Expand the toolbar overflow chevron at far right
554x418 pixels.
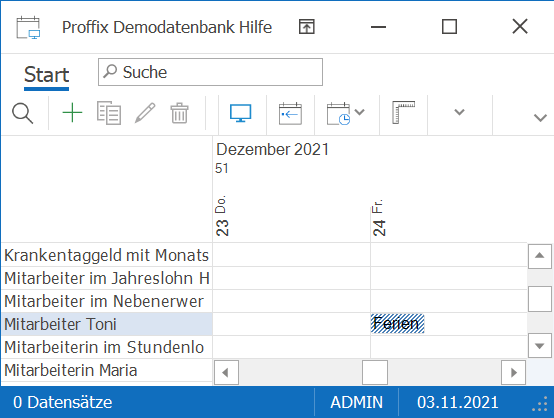540,118
